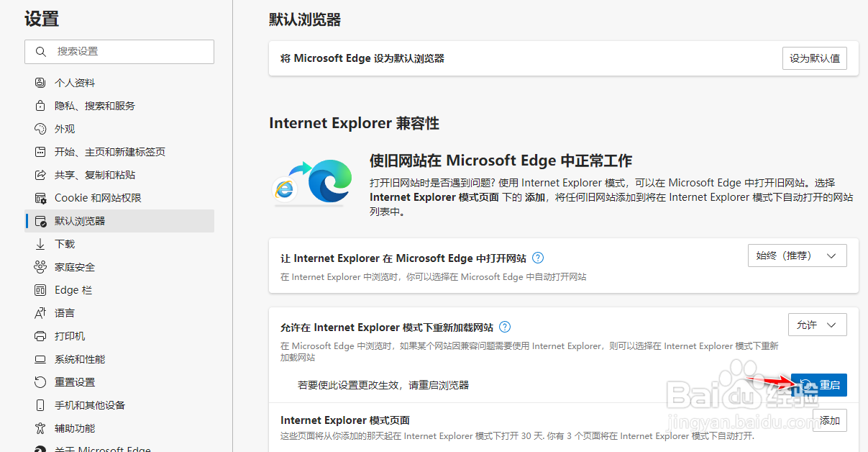The image size is (868, 452).
Task: Expand the 始终（推荐）dropdown
Action: (798, 256)
